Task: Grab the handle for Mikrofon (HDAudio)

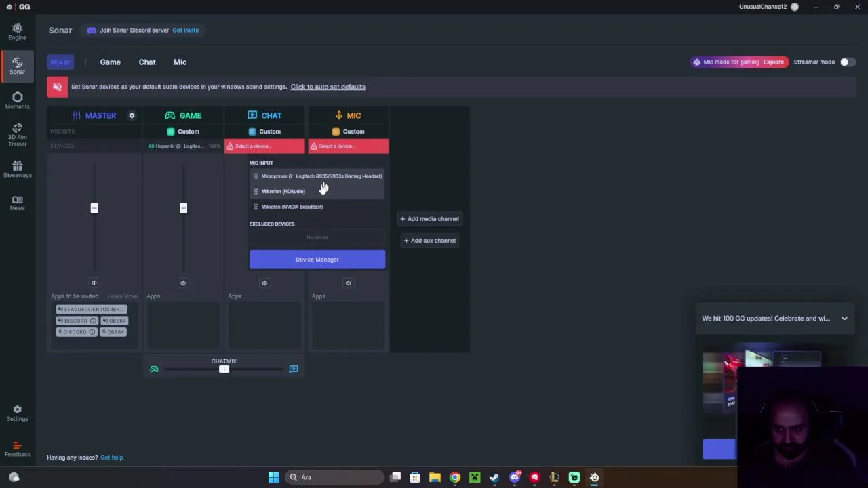Action: pyautogui.click(x=256, y=191)
